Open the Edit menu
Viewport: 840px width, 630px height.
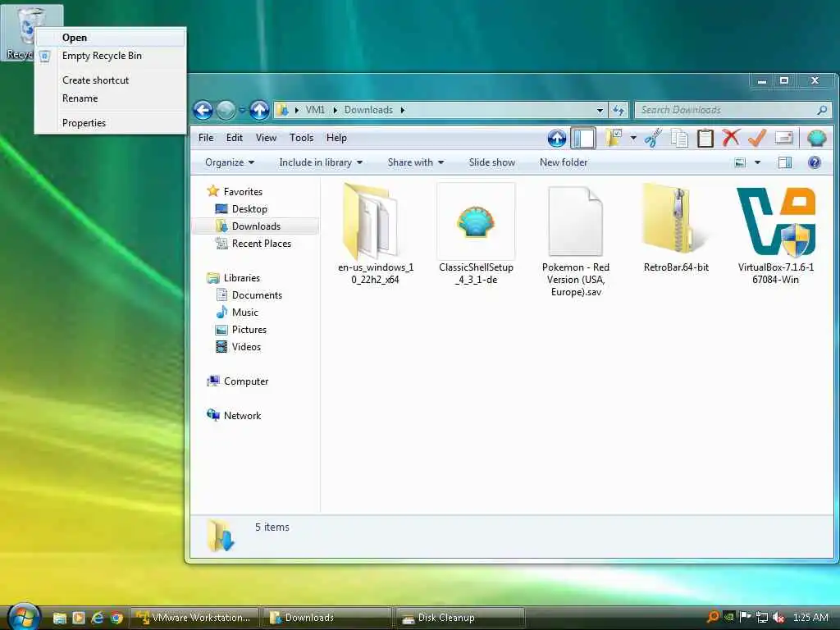(x=234, y=138)
